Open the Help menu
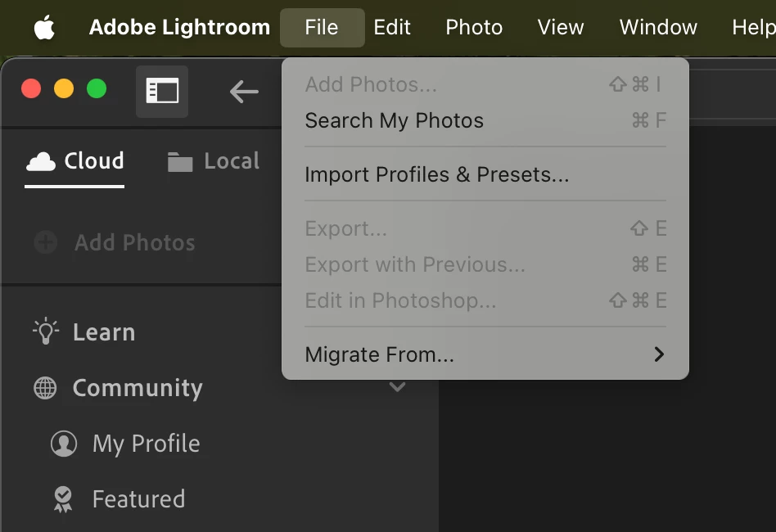Viewport: 776px width, 532px height. [x=753, y=27]
